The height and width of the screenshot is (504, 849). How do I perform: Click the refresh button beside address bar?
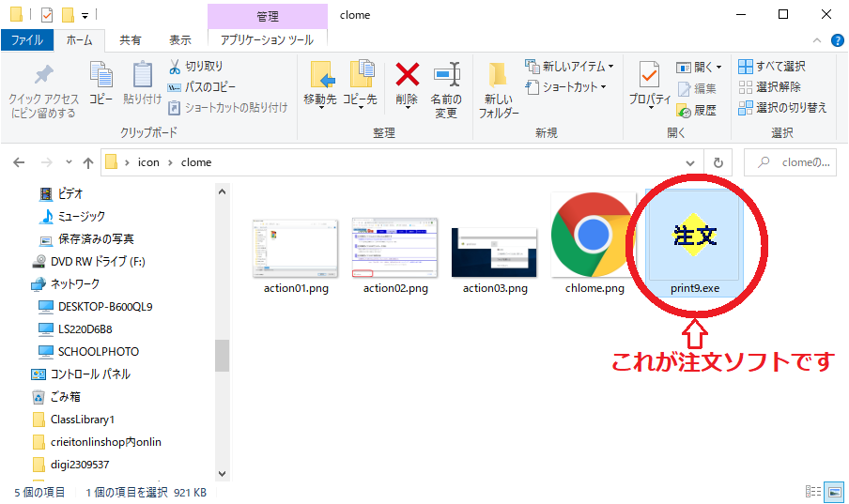coord(718,162)
